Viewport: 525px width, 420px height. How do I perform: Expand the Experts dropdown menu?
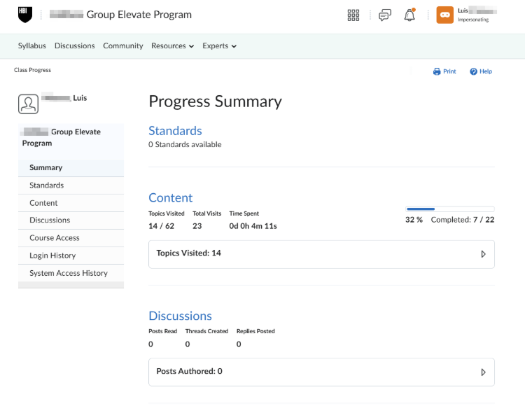(x=219, y=46)
